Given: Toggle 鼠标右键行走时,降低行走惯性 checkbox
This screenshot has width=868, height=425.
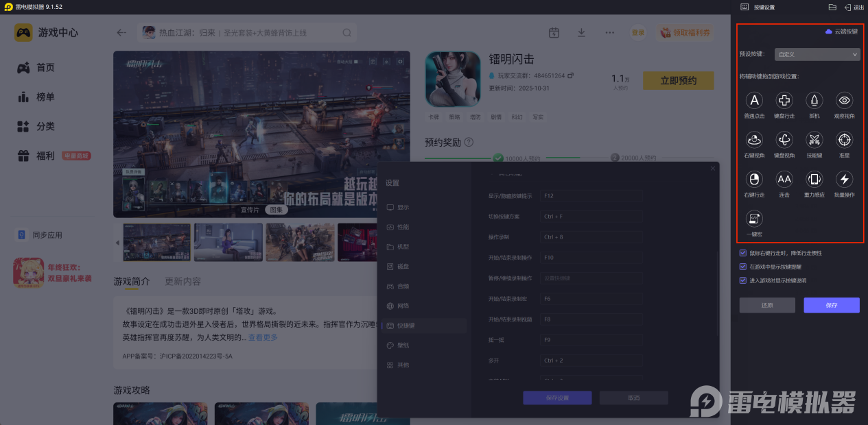Looking at the screenshot, I should pos(743,253).
